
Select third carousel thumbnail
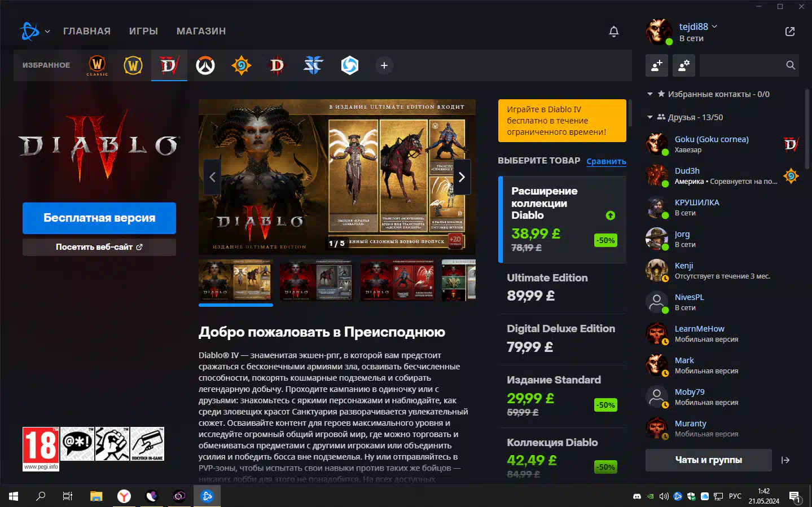point(397,280)
